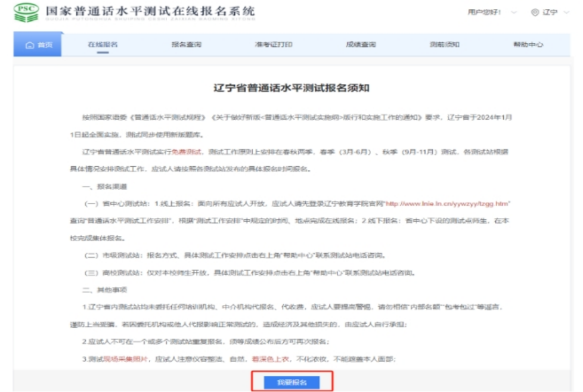
Task: Expand the user account dropdown arrow
Action: click(514, 13)
